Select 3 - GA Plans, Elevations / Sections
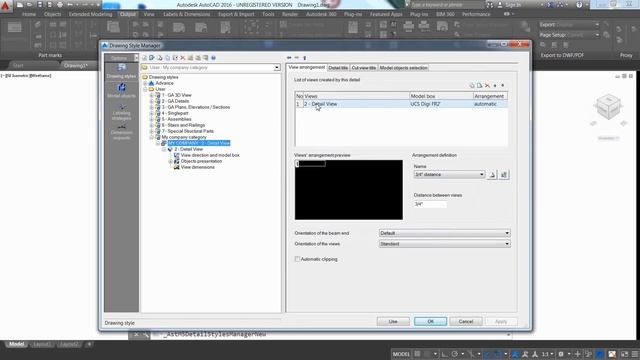Image resolution: width=640 pixels, height=360 pixels. pos(196,107)
